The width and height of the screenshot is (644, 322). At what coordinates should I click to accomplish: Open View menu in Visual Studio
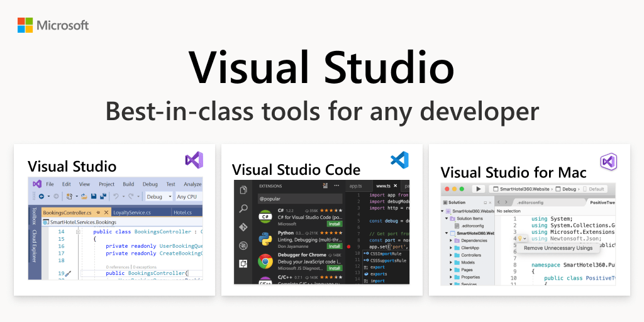[x=85, y=184]
